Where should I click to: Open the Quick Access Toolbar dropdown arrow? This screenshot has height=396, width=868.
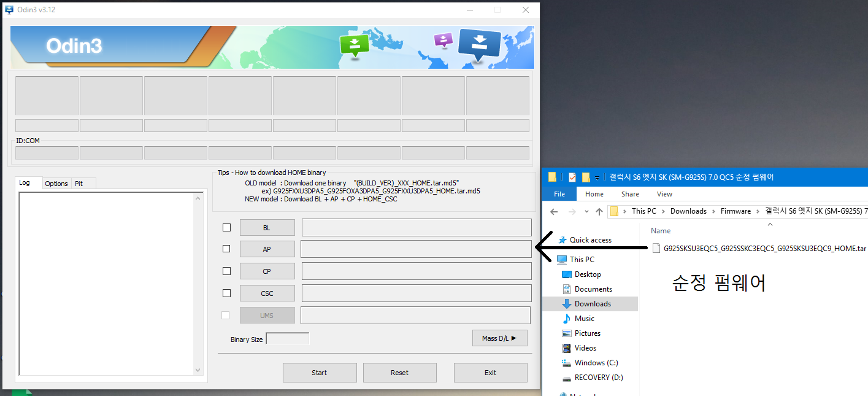click(x=597, y=178)
